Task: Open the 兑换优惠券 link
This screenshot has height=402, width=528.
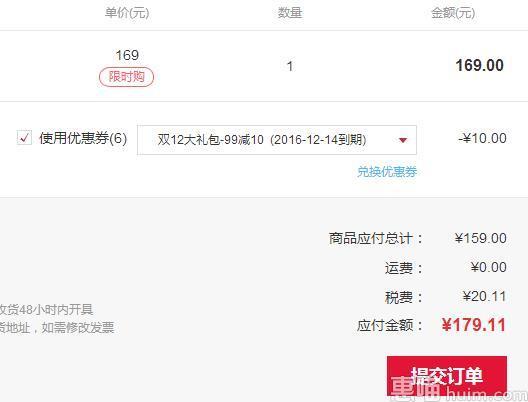Action: pyautogui.click(x=387, y=172)
